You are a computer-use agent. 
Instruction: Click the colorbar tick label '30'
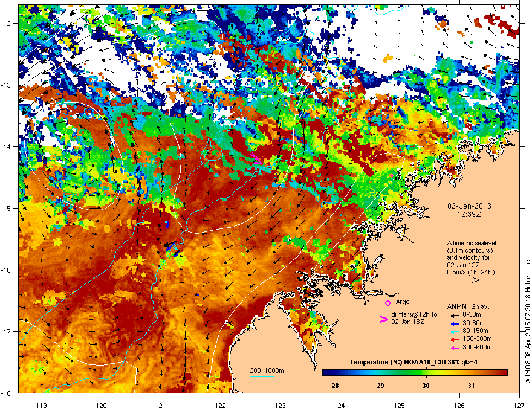[426, 386]
